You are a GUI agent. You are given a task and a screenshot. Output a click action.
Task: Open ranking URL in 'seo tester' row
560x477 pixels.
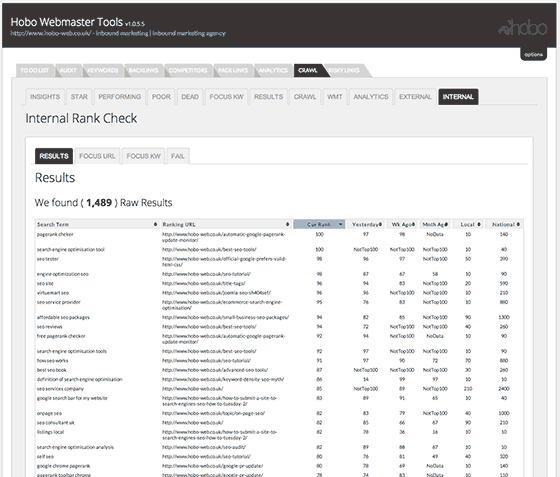point(224,261)
